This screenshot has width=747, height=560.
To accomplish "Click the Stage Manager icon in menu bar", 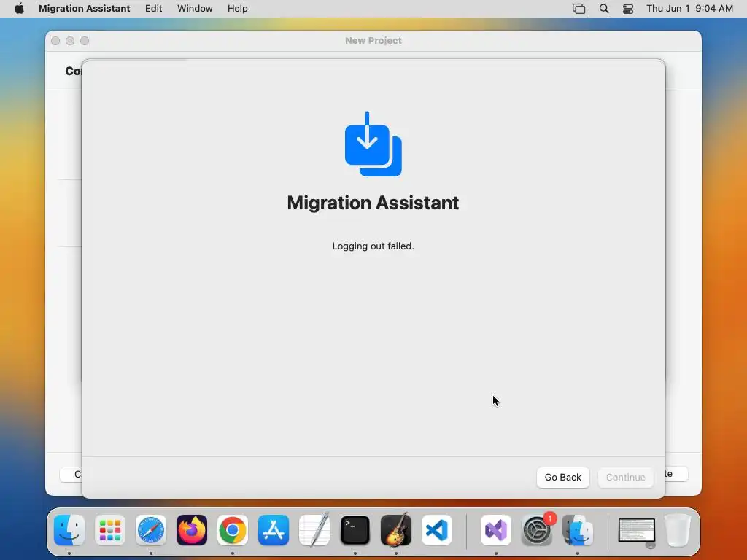I will tap(578, 9).
